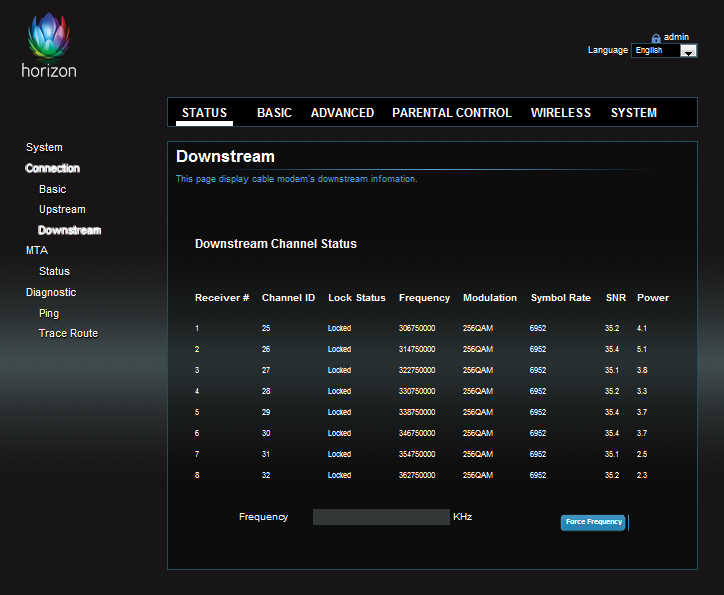Click symbol rate 6952 for channel 28
Viewport: 724px width, 595px height.
point(538,391)
